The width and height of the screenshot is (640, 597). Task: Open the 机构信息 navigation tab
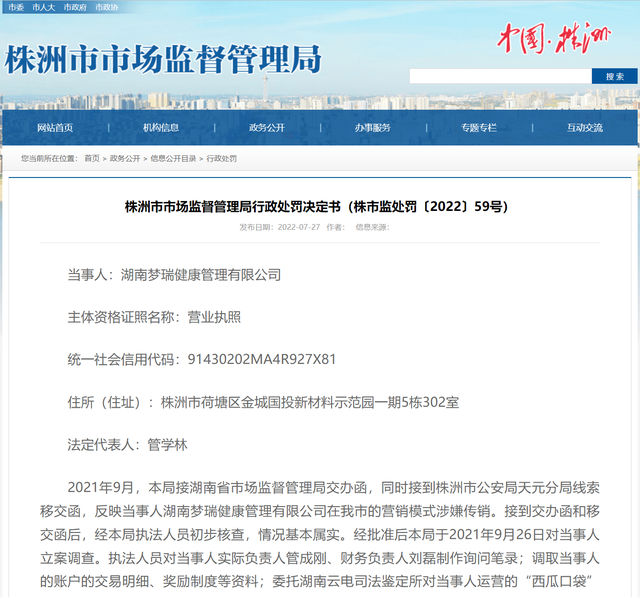161,128
